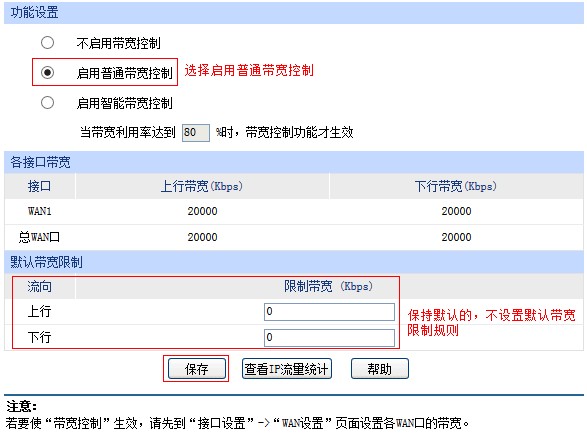587x436 pixels.
Task: Click the 上行带宽(Kbps) column header
Action: [x=202, y=186]
